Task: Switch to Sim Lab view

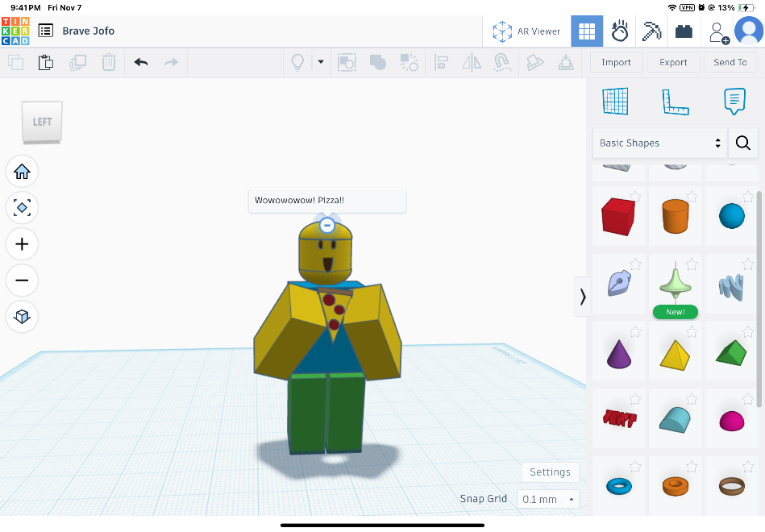Action: coord(620,31)
